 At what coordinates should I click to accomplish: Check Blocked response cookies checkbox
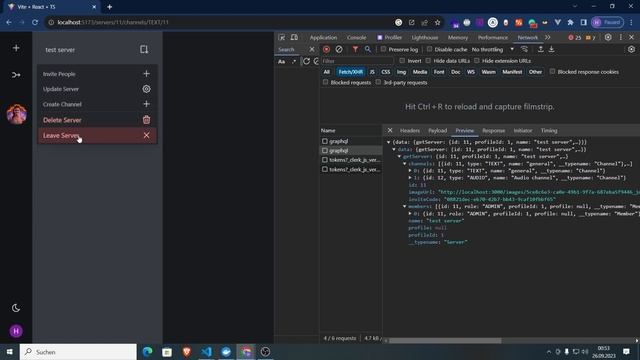[x=552, y=71]
